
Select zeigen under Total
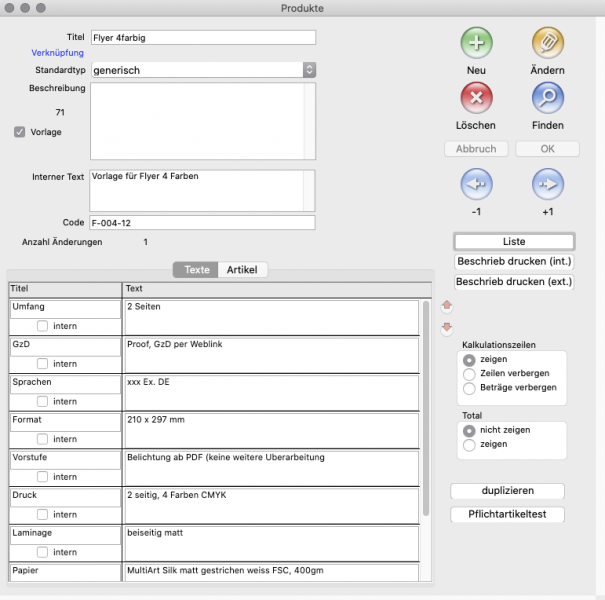click(x=470, y=444)
